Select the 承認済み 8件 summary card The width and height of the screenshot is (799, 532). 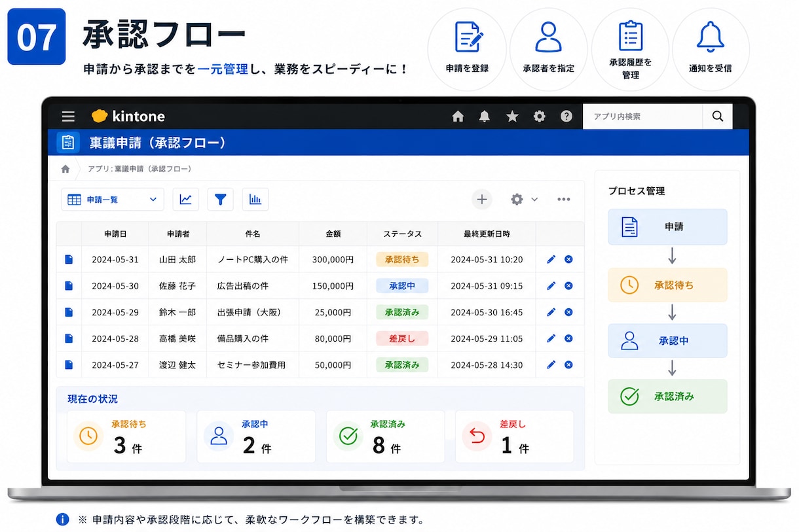pos(385,436)
